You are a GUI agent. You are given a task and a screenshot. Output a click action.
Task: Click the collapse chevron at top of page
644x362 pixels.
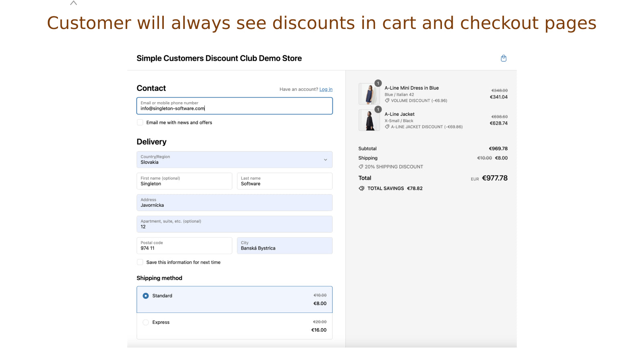(x=73, y=3)
